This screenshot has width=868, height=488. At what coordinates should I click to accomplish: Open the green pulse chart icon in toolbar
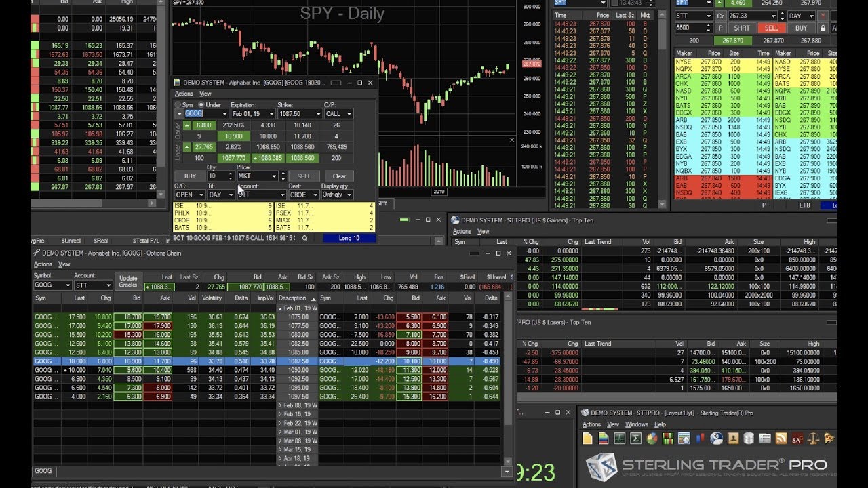(x=620, y=439)
